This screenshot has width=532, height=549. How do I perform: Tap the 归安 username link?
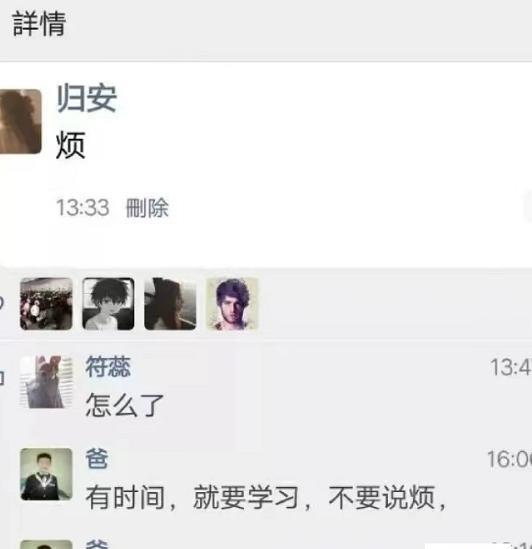pyautogui.click(x=87, y=98)
